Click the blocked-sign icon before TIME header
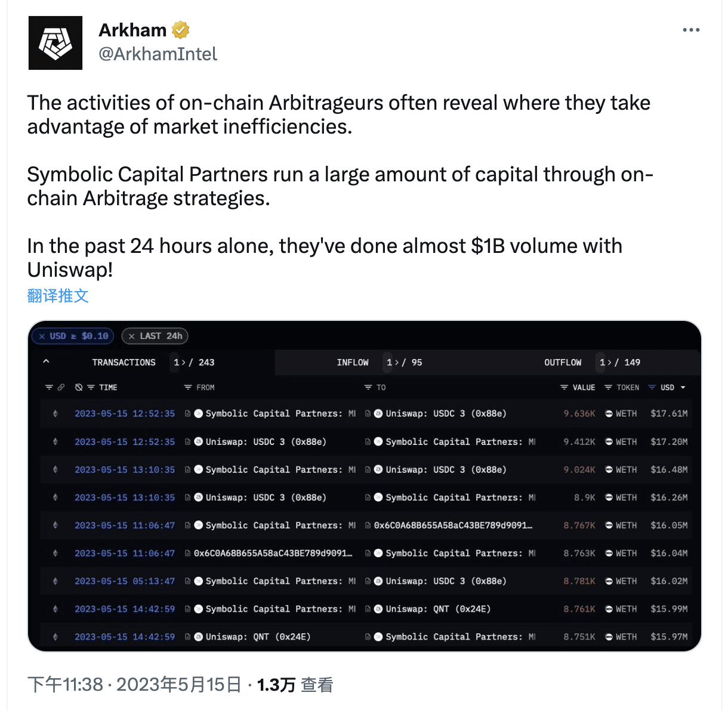This screenshot has width=728, height=711. (78, 388)
